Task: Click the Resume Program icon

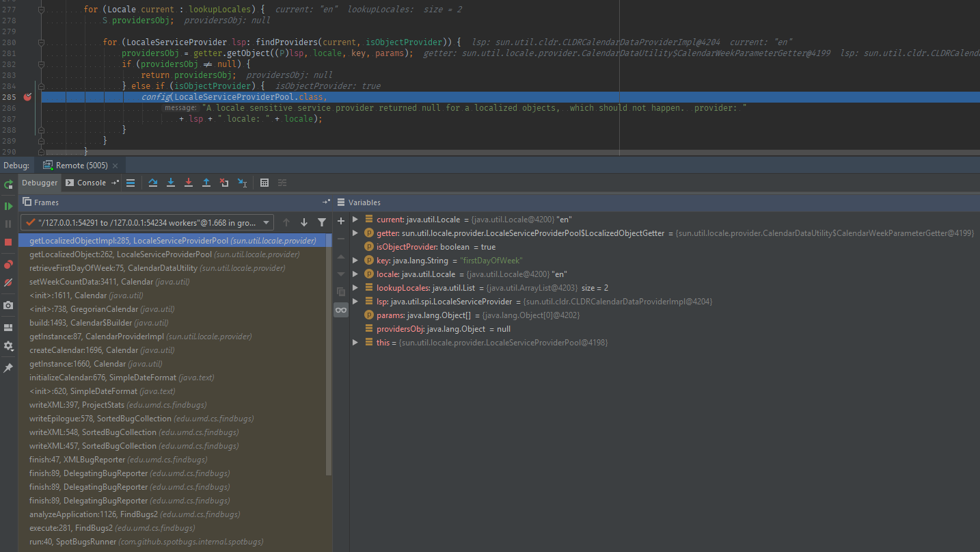Action: tap(9, 206)
